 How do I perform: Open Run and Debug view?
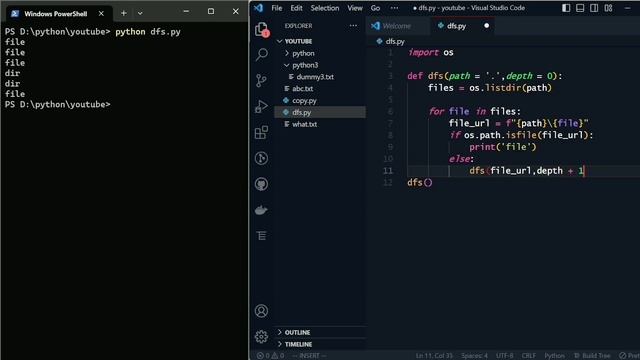pyautogui.click(x=261, y=106)
